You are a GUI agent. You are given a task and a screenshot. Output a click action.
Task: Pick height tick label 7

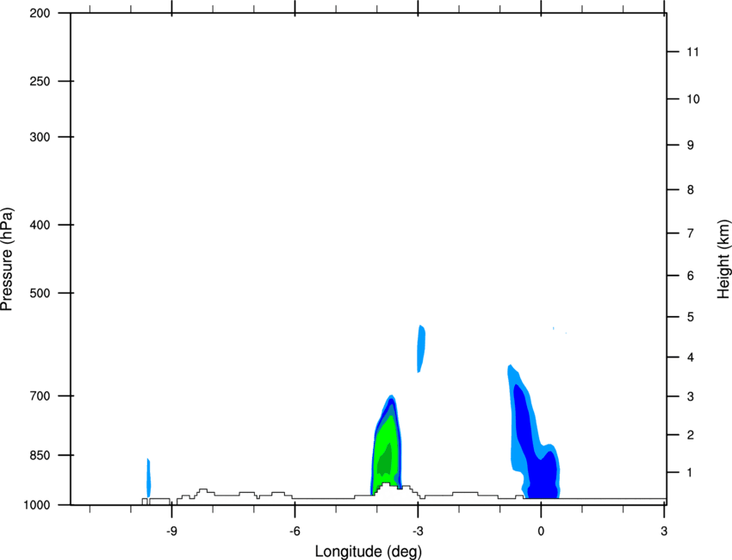691,233
